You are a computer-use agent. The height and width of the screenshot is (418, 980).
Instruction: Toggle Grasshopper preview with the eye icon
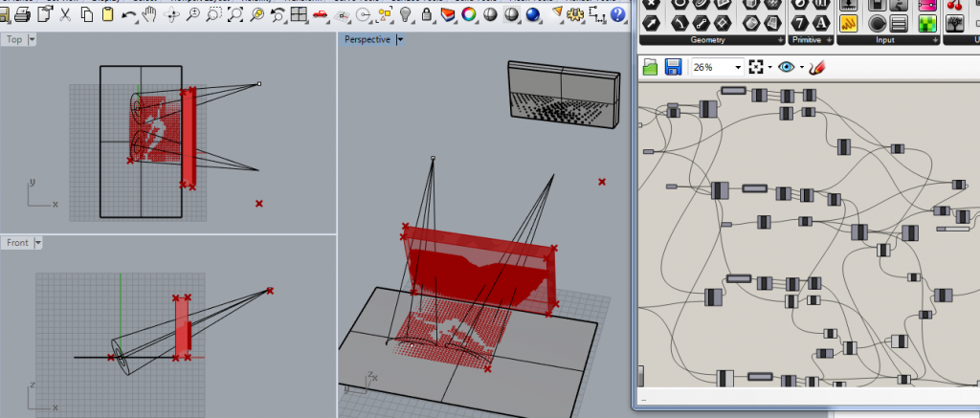(x=787, y=67)
